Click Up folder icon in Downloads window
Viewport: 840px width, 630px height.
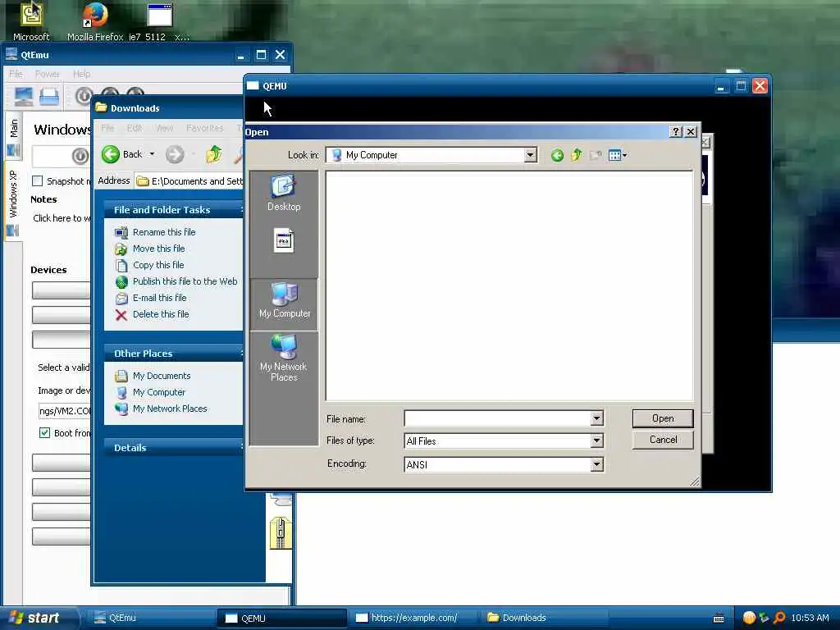214,154
